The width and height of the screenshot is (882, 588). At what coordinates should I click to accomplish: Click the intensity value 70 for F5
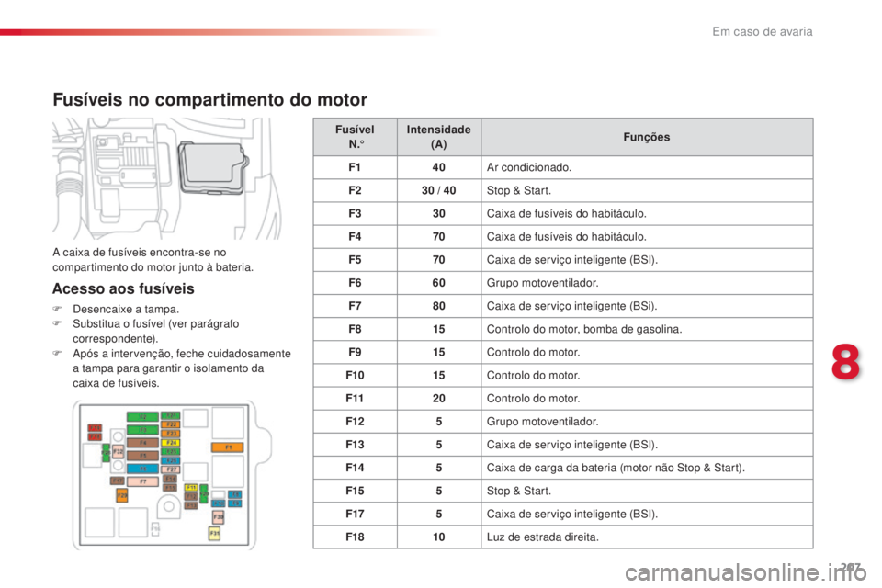coord(439,259)
